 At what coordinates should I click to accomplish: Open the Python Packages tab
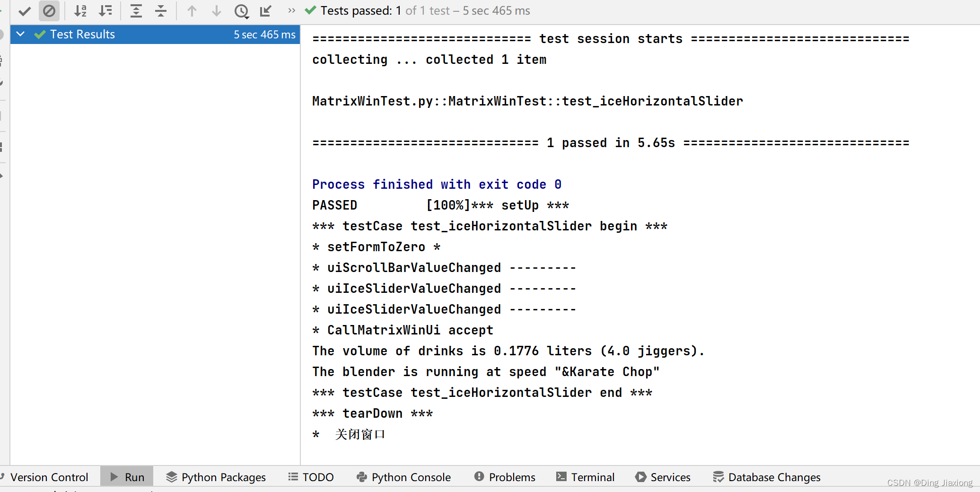216,477
